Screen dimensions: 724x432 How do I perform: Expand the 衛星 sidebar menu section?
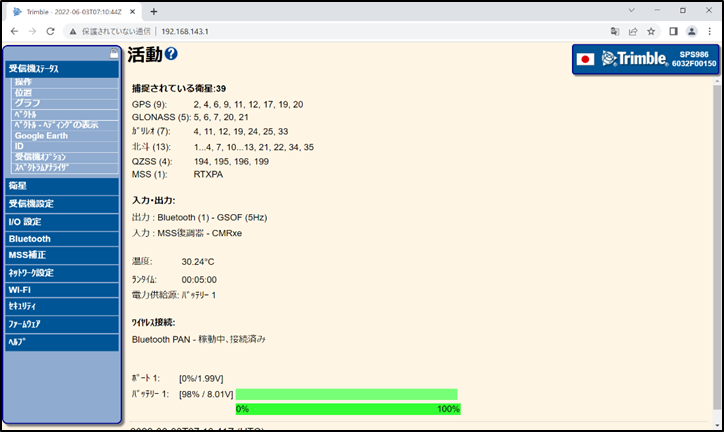(62, 186)
